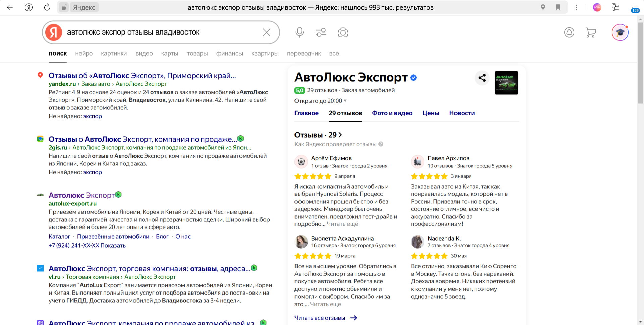Expand Виолетта Асхадуллина's review with 'Читать ещё'
Screen dimensions: 644x325
tap(325, 304)
